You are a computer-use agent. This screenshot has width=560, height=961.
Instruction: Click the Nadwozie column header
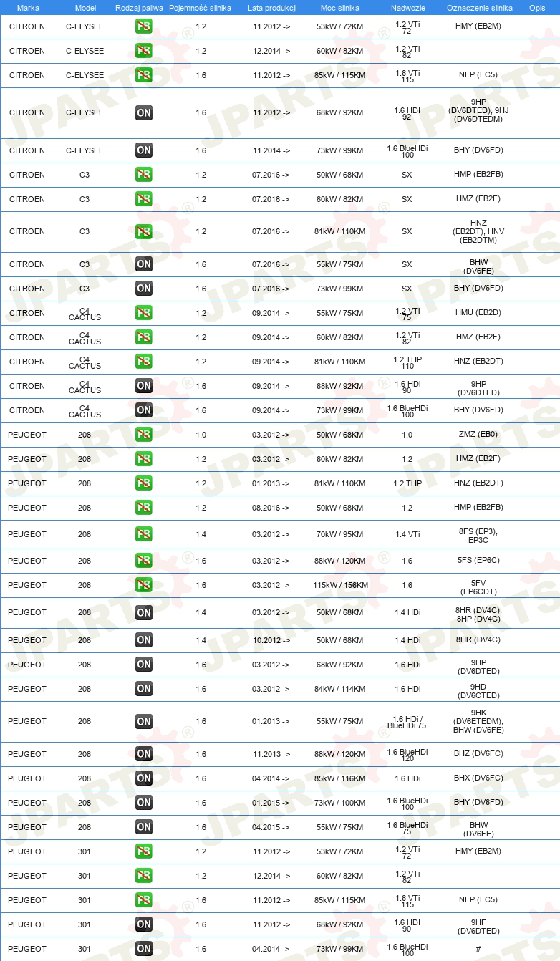[x=407, y=7]
